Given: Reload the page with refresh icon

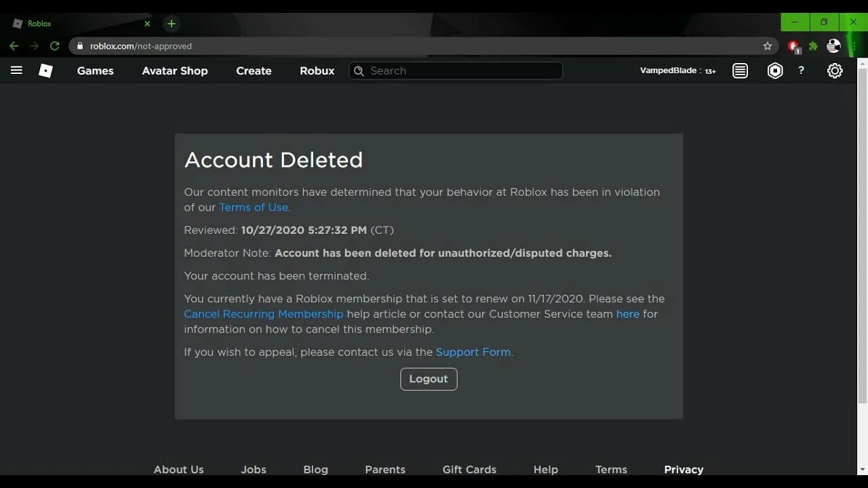Looking at the screenshot, I should point(55,46).
